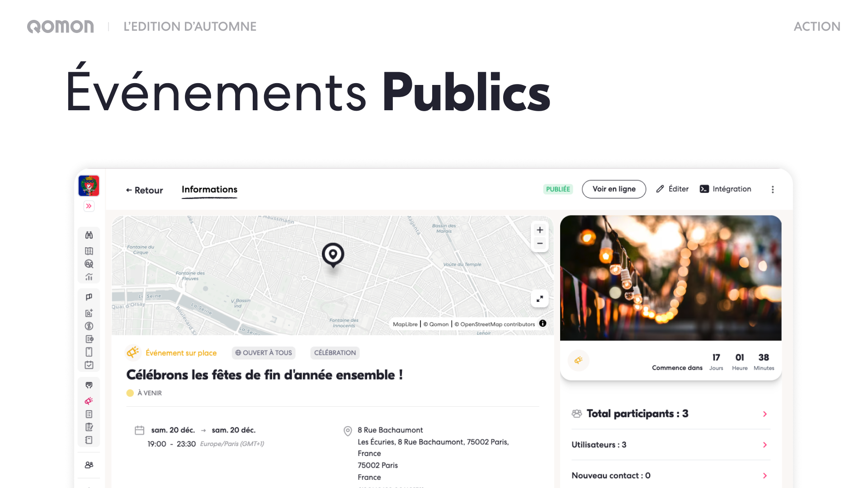Expand Utilisateurs row chevron
This screenshot has height=488, width=868.
pos(765,445)
